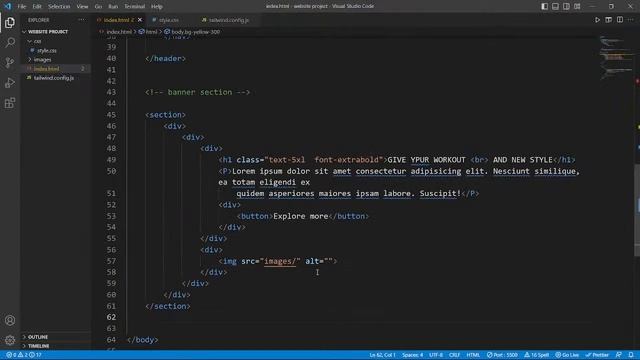Click Ln 62, Col 1 position indicator

click(x=382, y=355)
